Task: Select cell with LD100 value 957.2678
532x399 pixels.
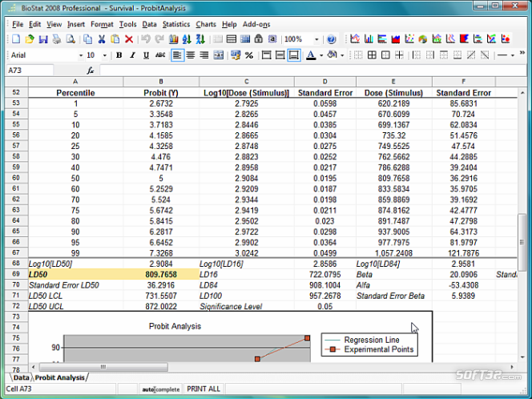Action: (324, 296)
